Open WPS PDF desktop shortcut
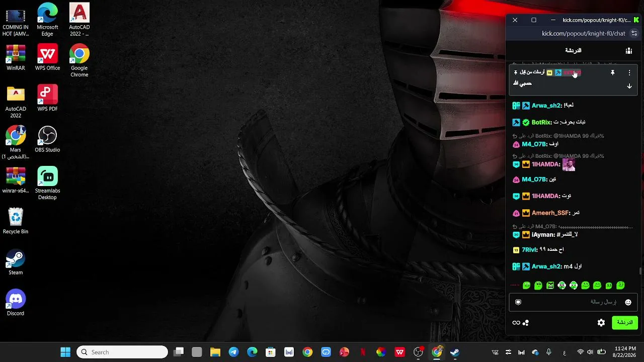Viewport: 644px width, 362px height. click(x=47, y=99)
